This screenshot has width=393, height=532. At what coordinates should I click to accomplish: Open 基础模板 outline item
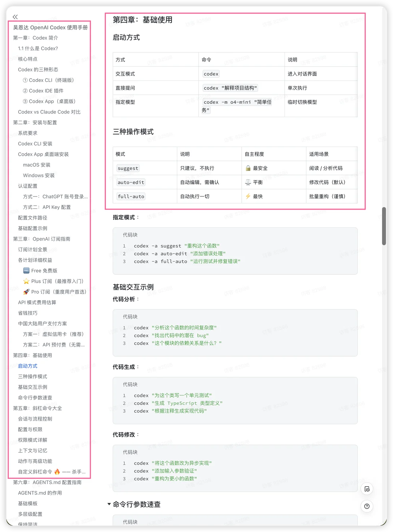click(28, 503)
